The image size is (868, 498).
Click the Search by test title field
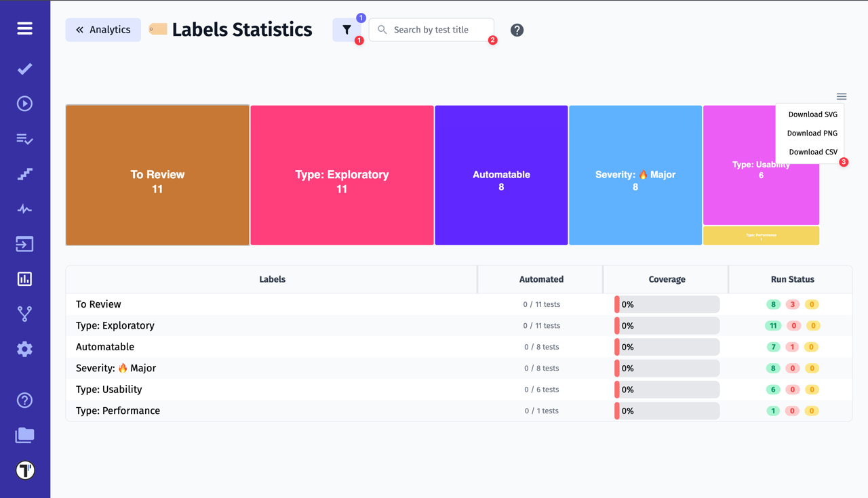point(432,30)
